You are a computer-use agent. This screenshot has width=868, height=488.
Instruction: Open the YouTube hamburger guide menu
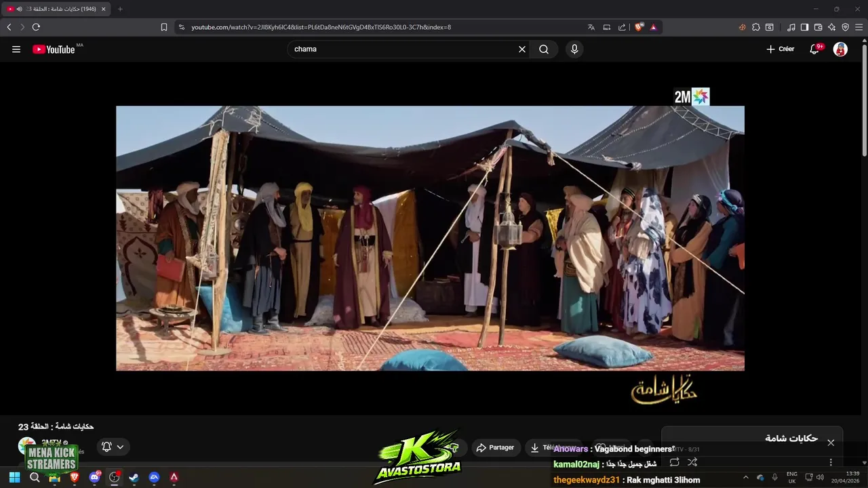(x=16, y=49)
